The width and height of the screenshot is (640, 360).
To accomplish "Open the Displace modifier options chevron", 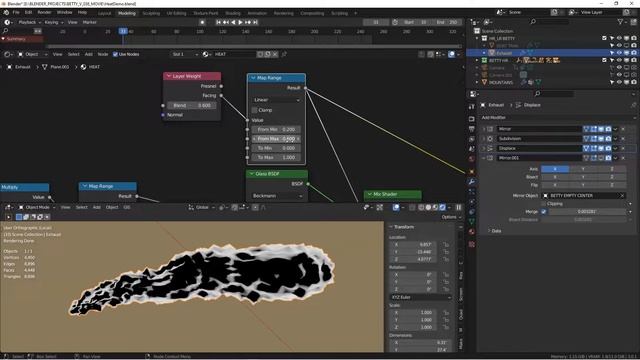I will pos(616,148).
